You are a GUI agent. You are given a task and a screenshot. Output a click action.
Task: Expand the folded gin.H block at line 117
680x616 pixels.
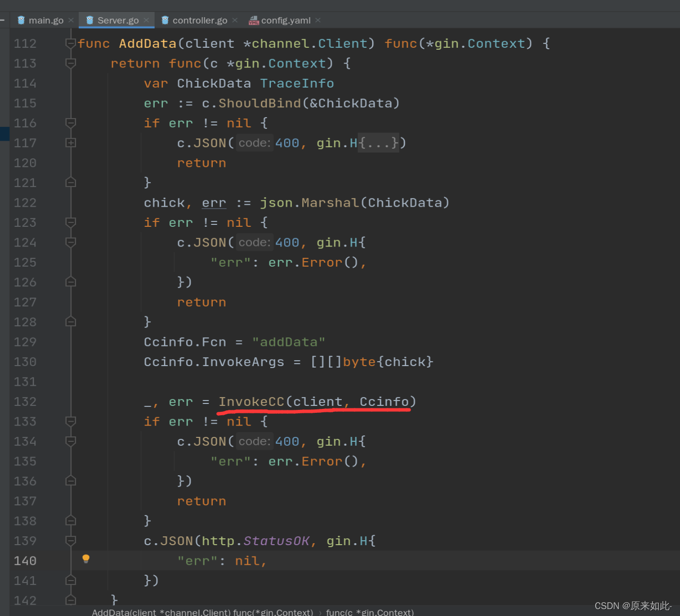(70, 143)
